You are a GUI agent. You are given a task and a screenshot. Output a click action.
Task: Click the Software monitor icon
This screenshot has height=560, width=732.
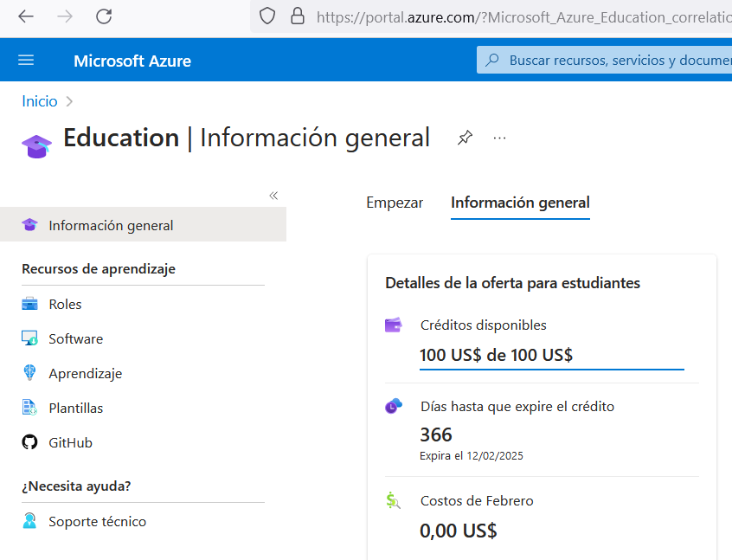click(30, 338)
